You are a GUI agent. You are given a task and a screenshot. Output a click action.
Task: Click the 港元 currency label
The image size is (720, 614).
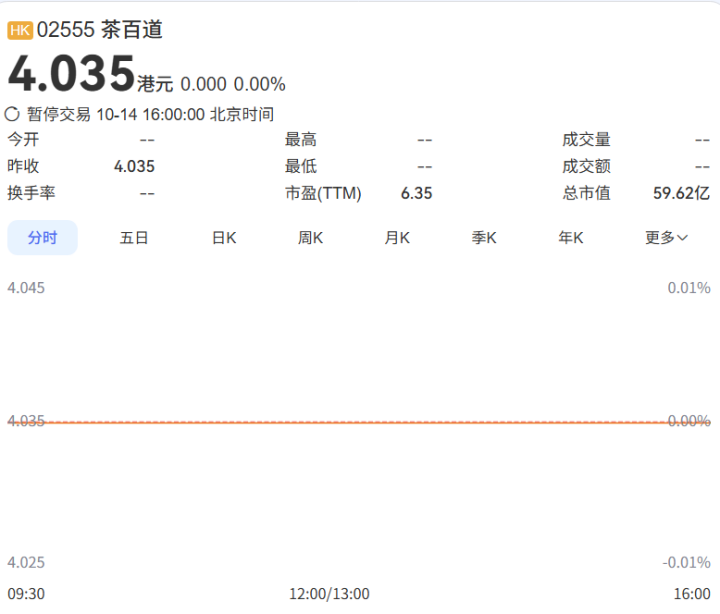click(x=155, y=84)
